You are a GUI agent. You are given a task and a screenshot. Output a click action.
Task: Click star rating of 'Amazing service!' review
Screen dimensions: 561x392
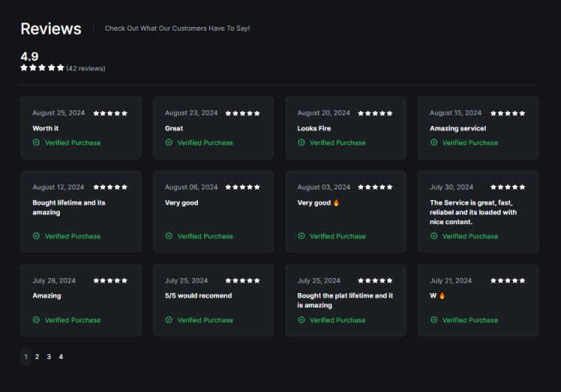[x=508, y=113]
